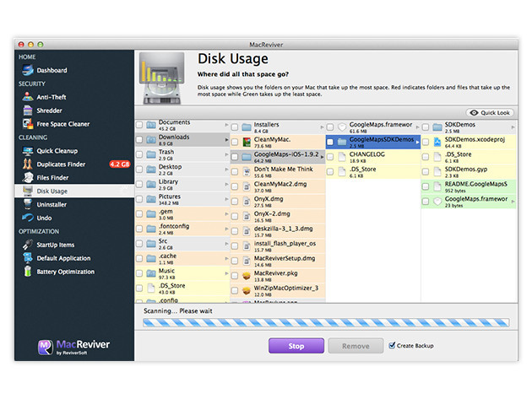The width and height of the screenshot is (532, 399).
Task: Check the CHANGELOG file checkbox
Action: coord(330,157)
